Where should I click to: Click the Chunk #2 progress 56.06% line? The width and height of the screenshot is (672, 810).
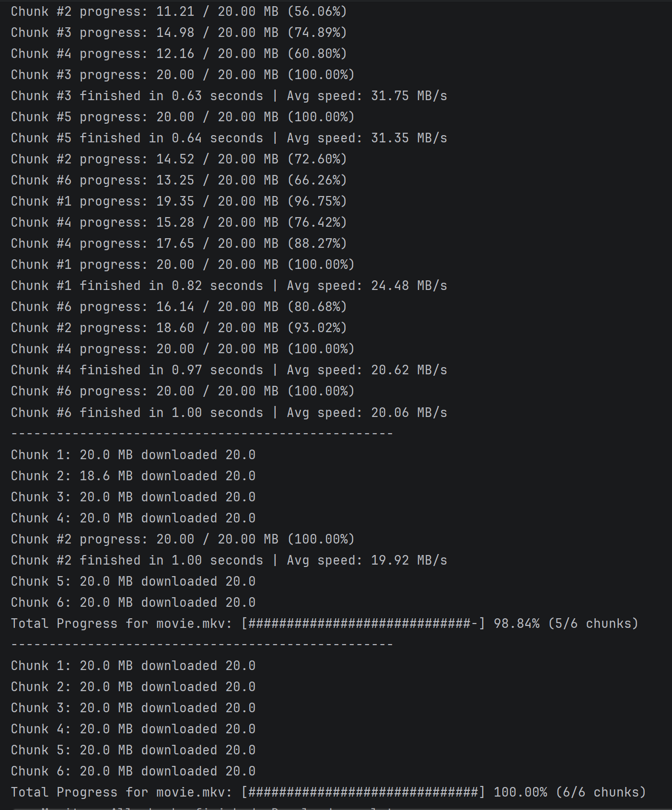179,11
